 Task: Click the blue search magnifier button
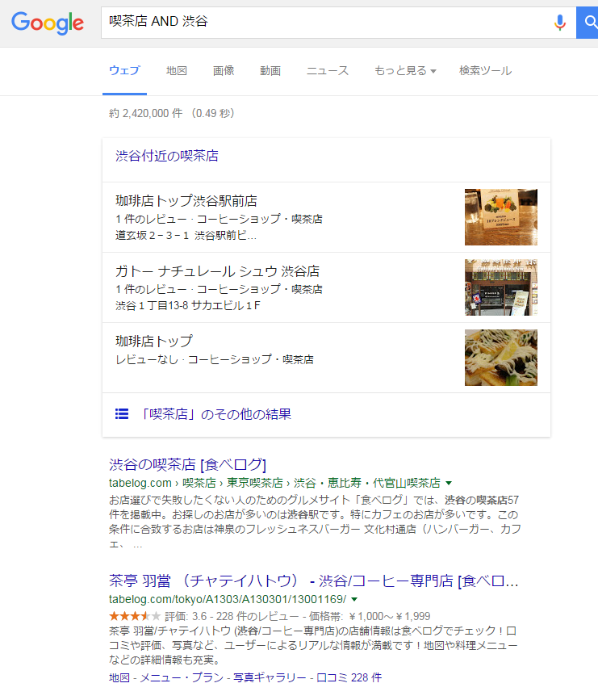[x=588, y=23]
